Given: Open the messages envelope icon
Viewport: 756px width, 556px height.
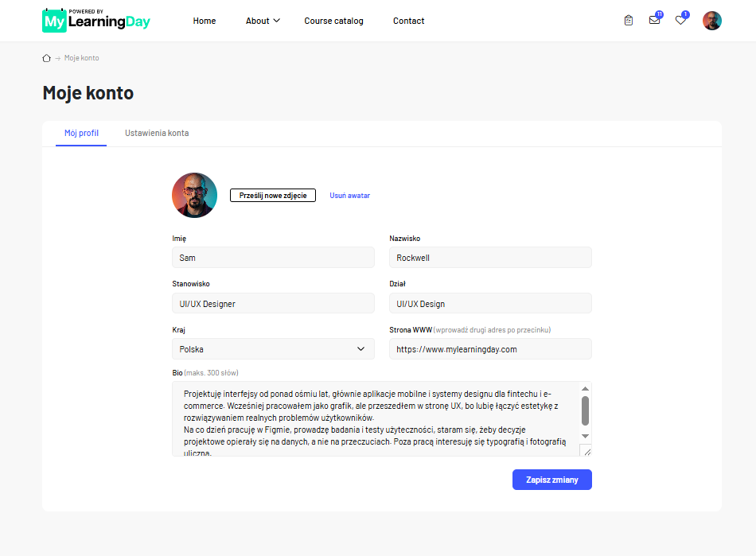Looking at the screenshot, I should pos(654,20).
